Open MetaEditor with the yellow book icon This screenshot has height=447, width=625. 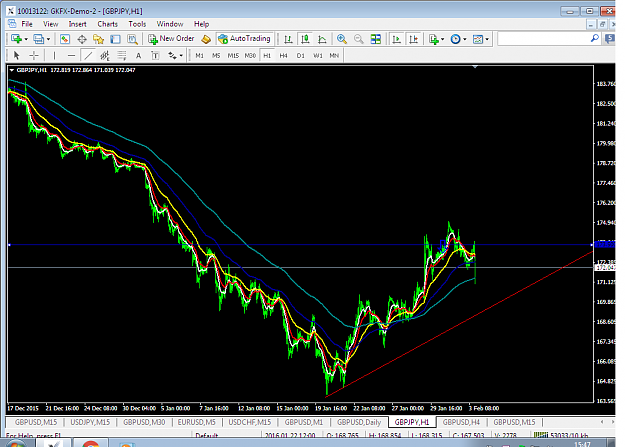tap(206, 39)
